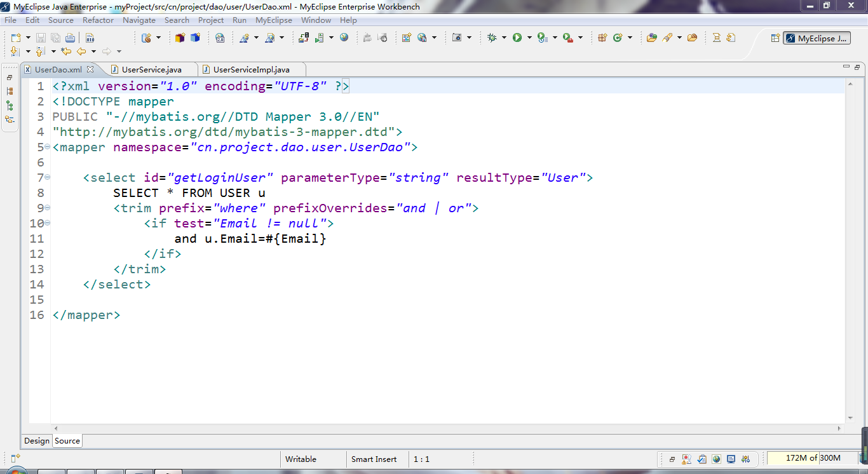This screenshot has height=474, width=868.
Task: Minimize the editor area
Action: pos(846,67)
